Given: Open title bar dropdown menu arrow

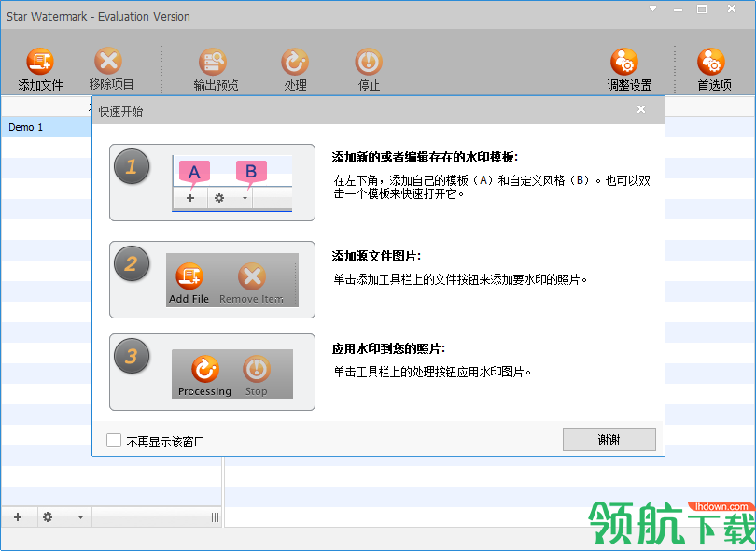Looking at the screenshot, I should click(652, 8).
